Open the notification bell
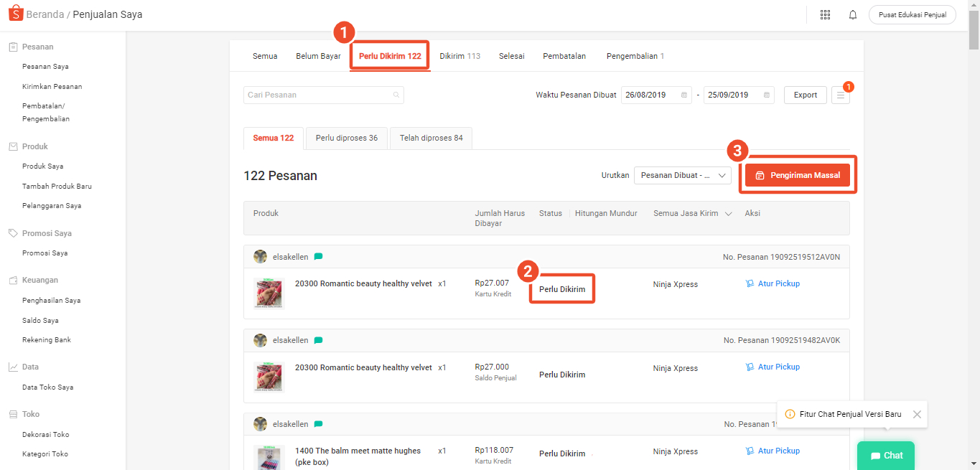 point(853,14)
